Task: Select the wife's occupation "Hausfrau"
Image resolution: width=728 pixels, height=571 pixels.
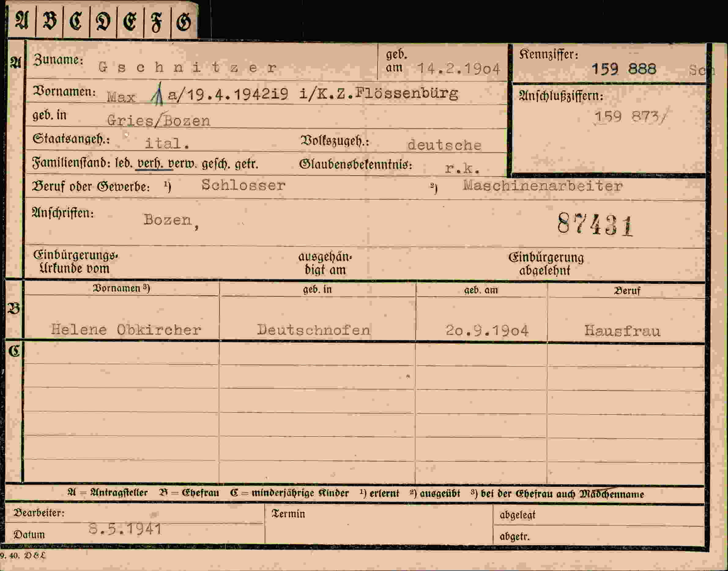Action: click(622, 331)
